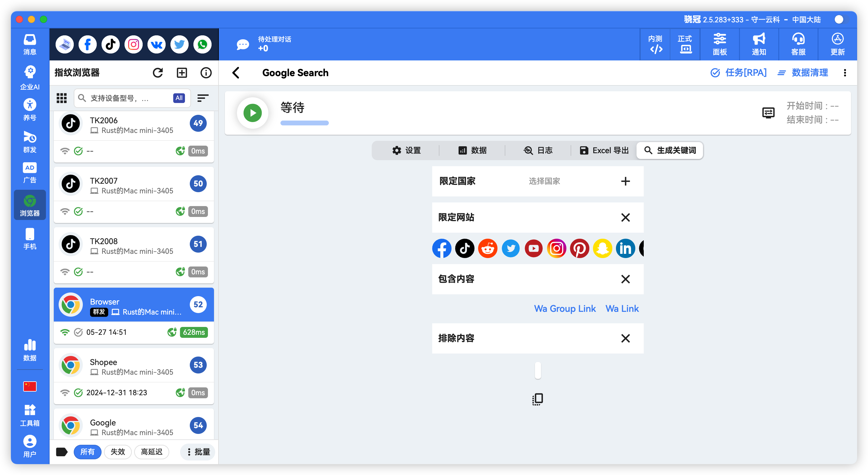The width and height of the screenshot is (868, 475).
Task: Switch to 正式 release mode
Action: (x=685, y=44)
